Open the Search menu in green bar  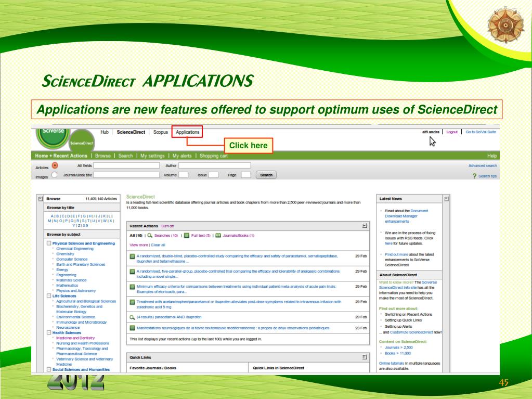pos(125,156)
